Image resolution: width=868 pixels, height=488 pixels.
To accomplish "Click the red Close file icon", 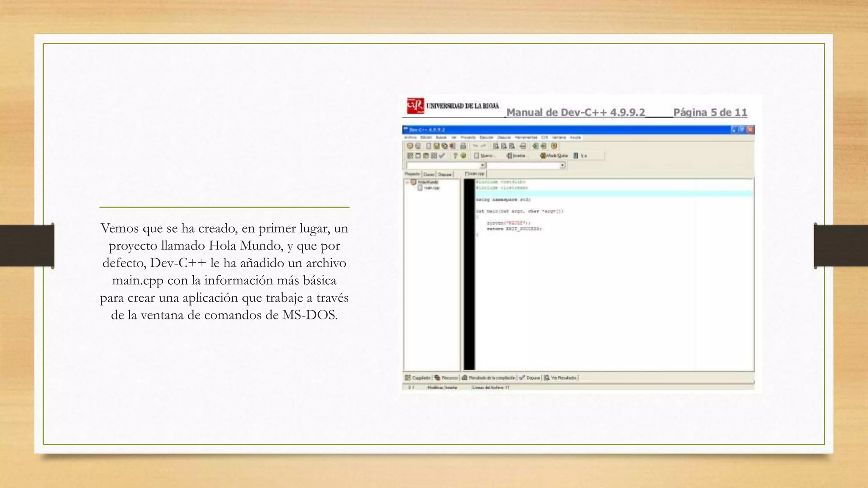I will (452, 146).
